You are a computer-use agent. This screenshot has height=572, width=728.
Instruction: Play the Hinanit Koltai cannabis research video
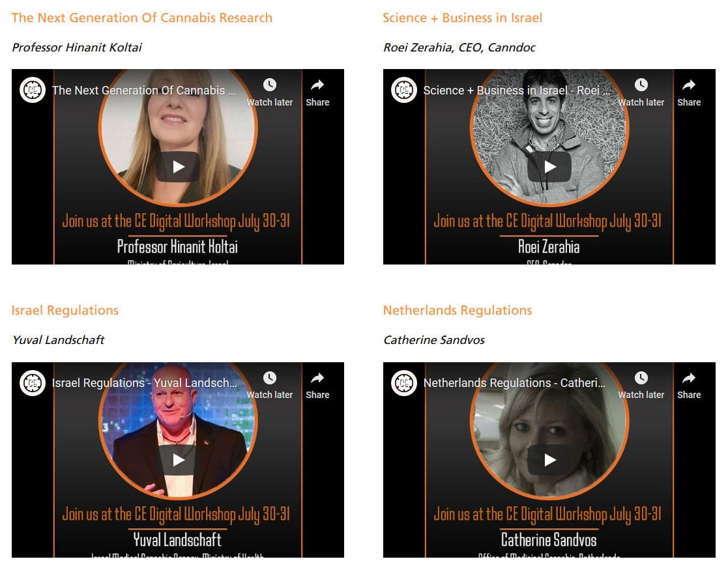pyautogui.click(x=179, y=167)
